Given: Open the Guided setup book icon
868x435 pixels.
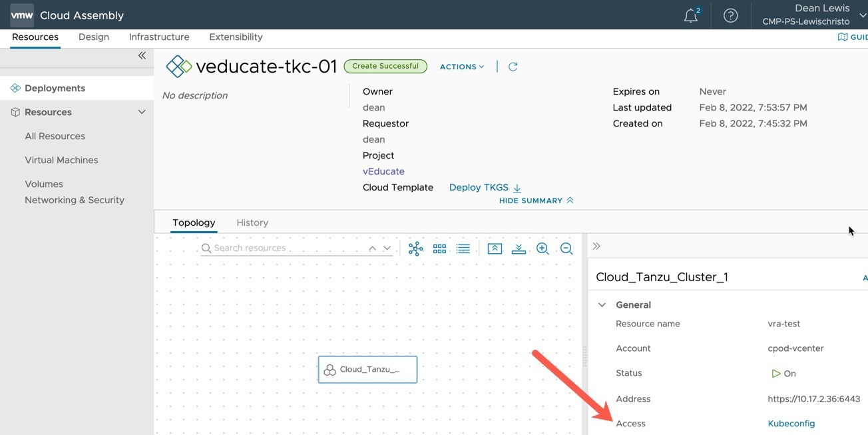Looking at the screenshot, I should pyautogui.click(x=843, y=37).
